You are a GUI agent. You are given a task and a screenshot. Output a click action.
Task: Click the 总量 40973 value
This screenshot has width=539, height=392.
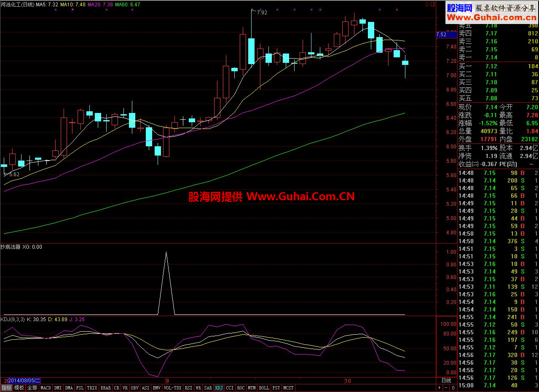(x=489, y=131)
